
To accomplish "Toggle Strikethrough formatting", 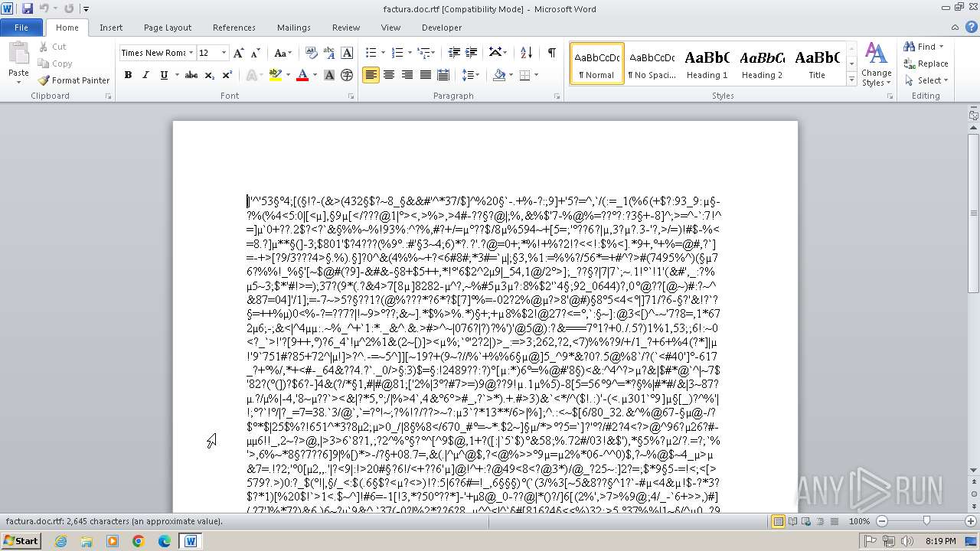I will (191, 75).
